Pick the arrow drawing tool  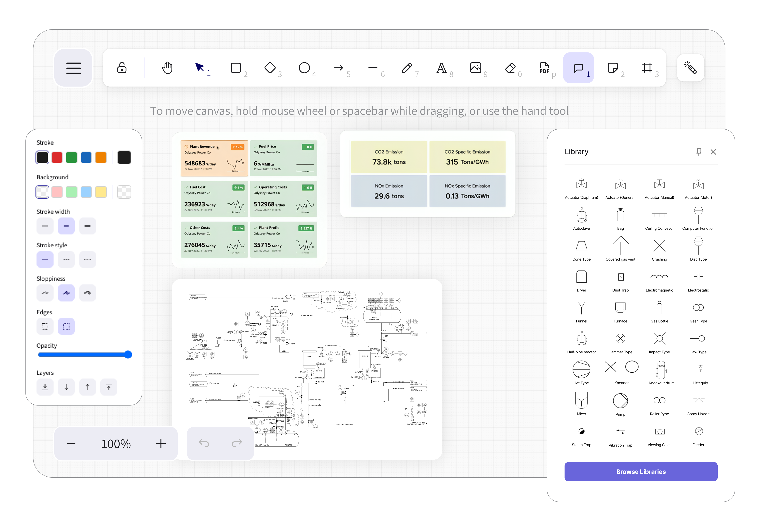tap(338, 68)
